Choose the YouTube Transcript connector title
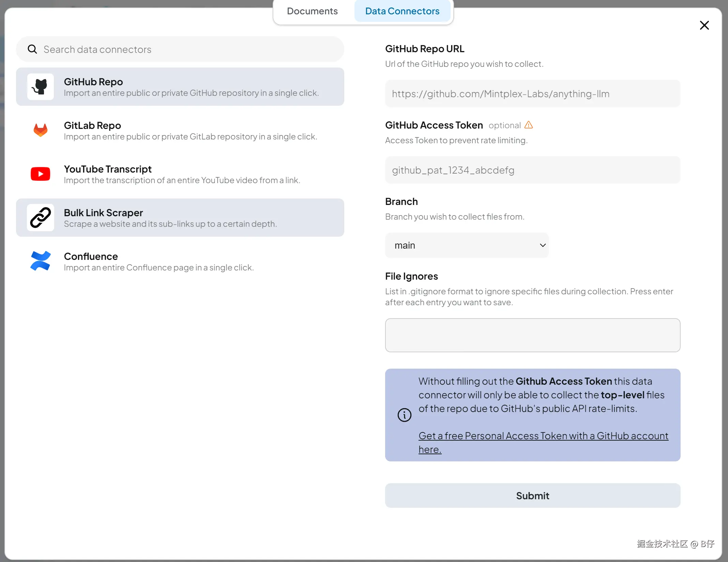This screenshot has width=728, height=562. tap(108, 169)
